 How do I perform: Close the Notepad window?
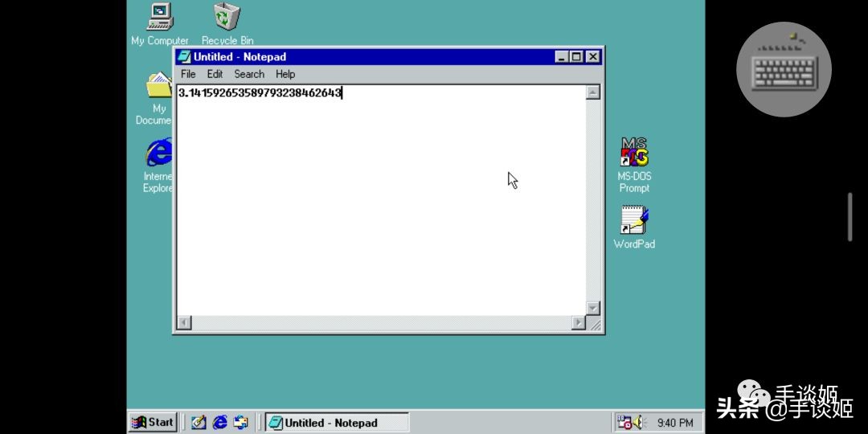coord(593,56)
